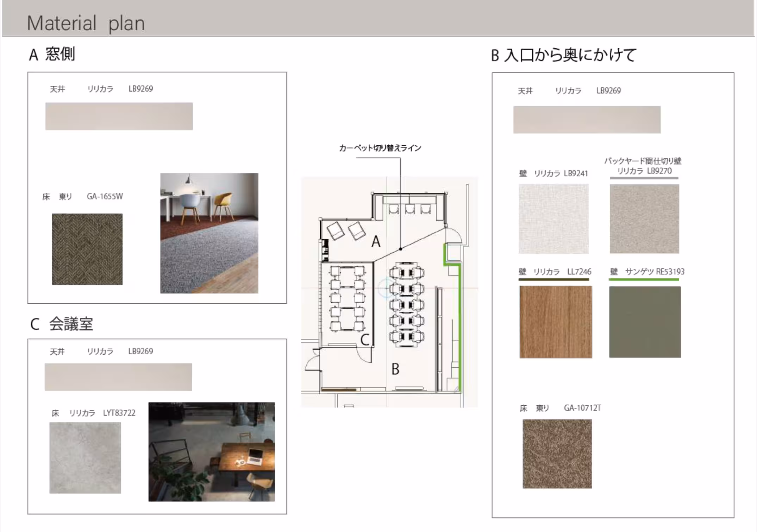Click the LB9270 partition wall swatch
This screenshot has width=757, height=532.
pyautogui.click(x=644, y=219)
